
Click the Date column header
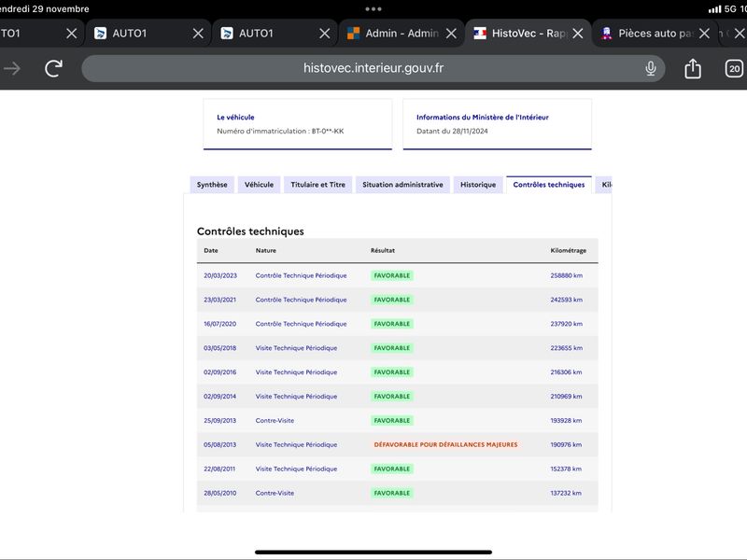coord(211,250)
